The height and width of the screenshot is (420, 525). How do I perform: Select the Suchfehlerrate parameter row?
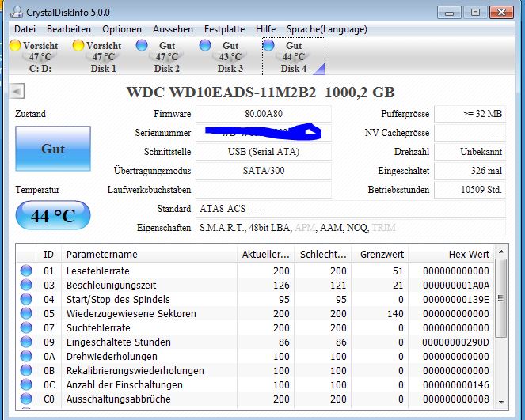[x=255, y=327]
